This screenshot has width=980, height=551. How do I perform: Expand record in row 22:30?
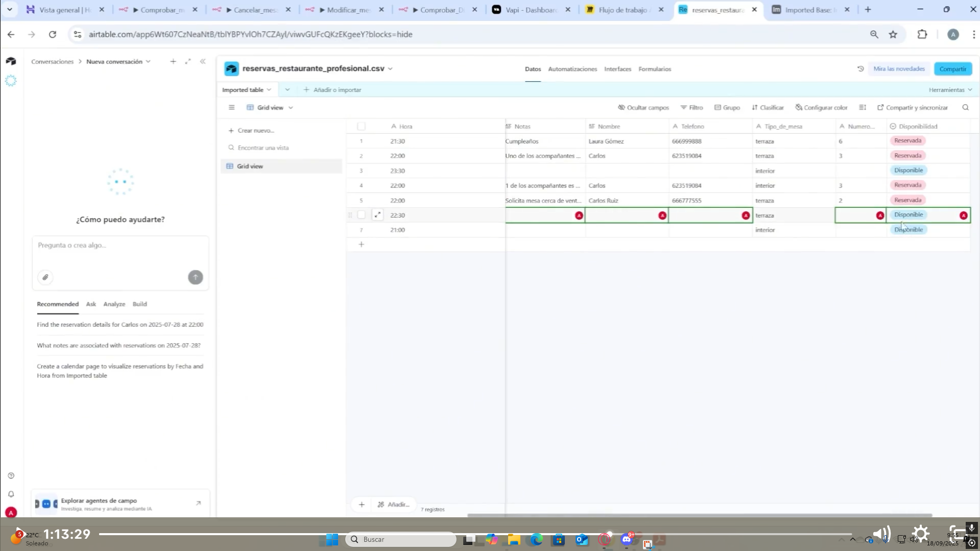pos(377,215)
